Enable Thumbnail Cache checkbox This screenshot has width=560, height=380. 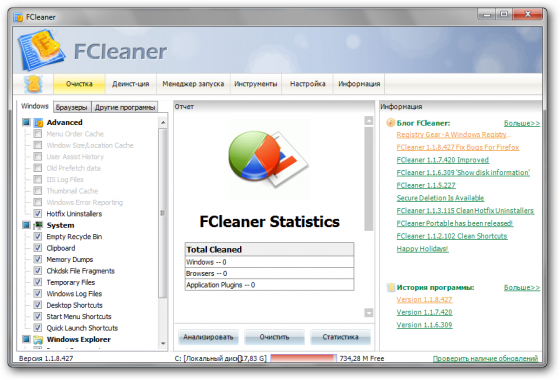38,191
